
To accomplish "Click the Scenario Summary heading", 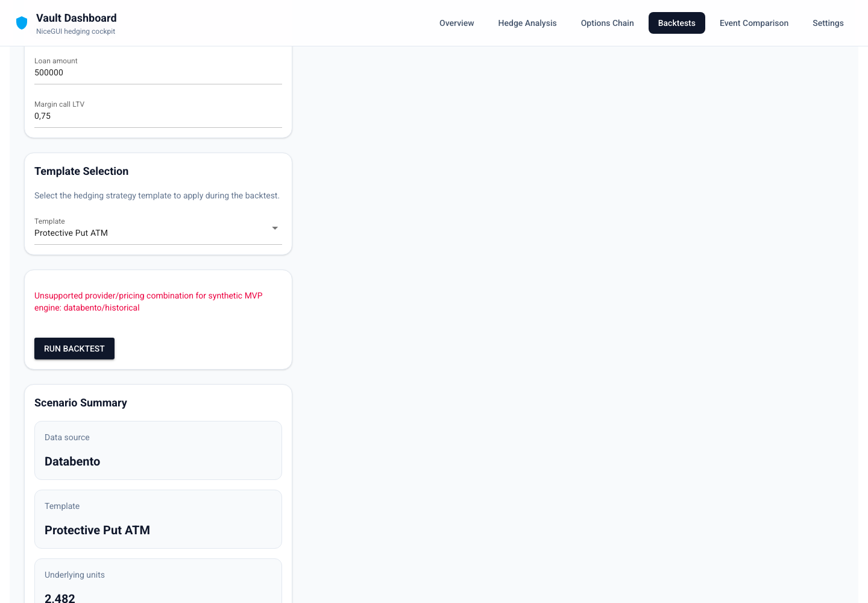I will point(81,403).
